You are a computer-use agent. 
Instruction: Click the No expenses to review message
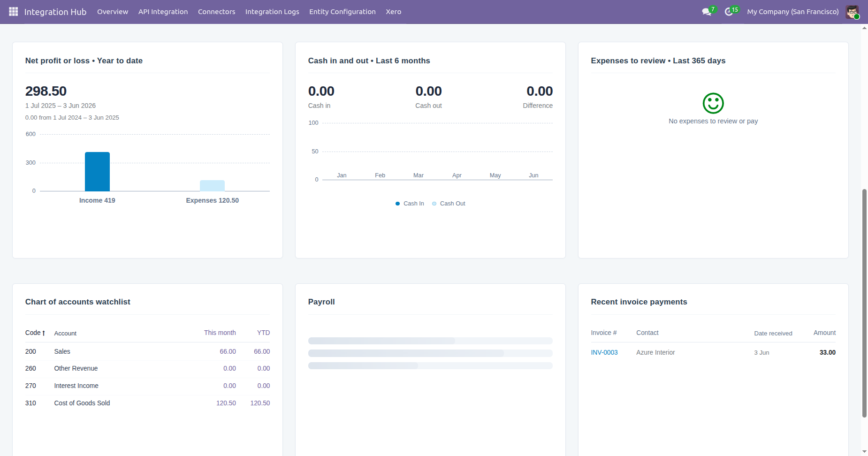713,121
